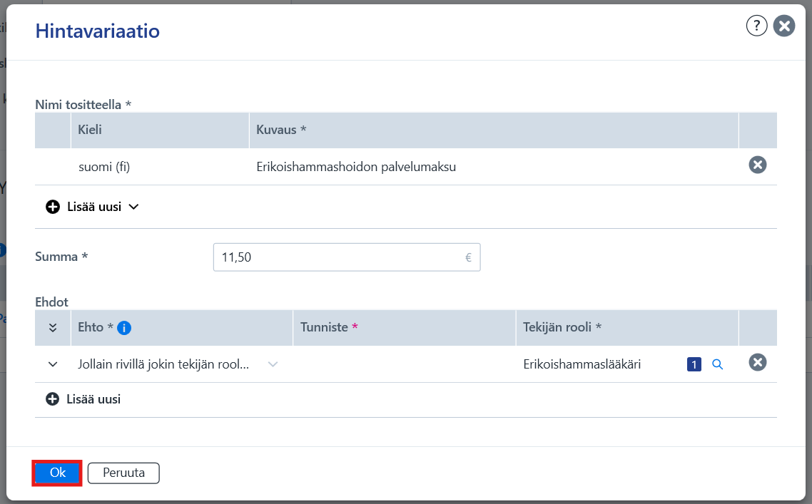Cancel with the Peruuta button
The height and width of the screenshot is (504, 812).
123,473
